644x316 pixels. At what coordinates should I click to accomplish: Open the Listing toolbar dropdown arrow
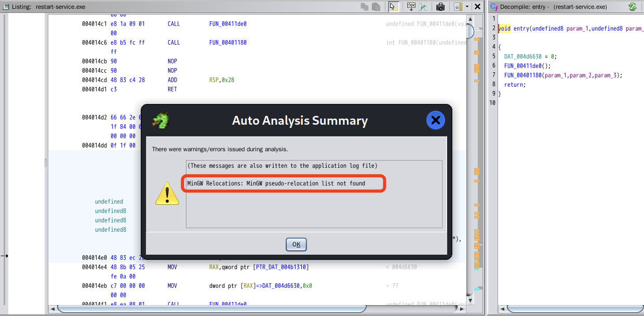(467, 7)
